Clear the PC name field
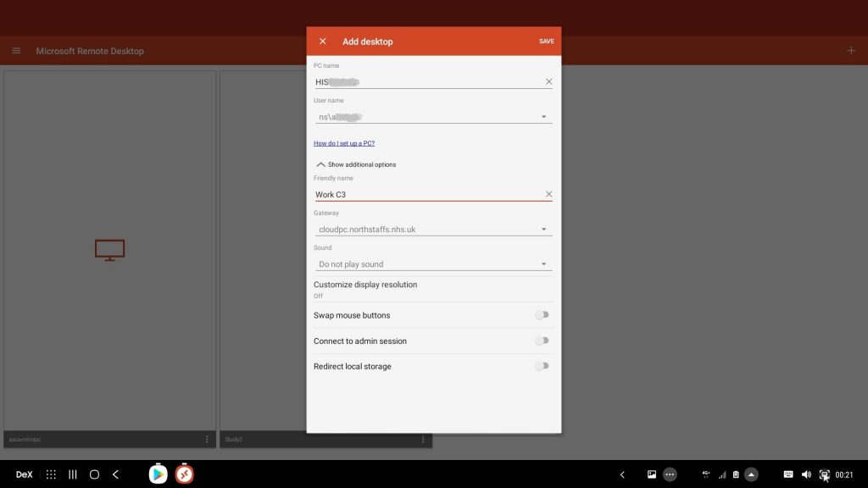The width and height of the screenshot is (868, 488). [548, 82]
